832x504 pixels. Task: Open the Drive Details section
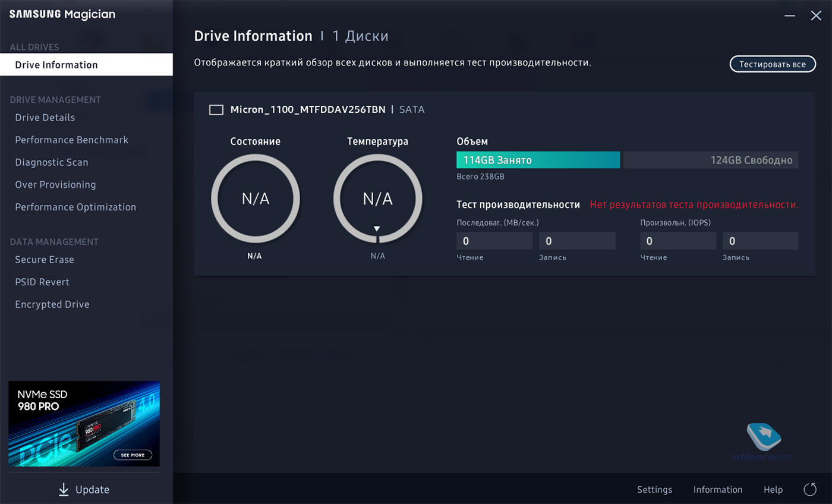point(45,118)
